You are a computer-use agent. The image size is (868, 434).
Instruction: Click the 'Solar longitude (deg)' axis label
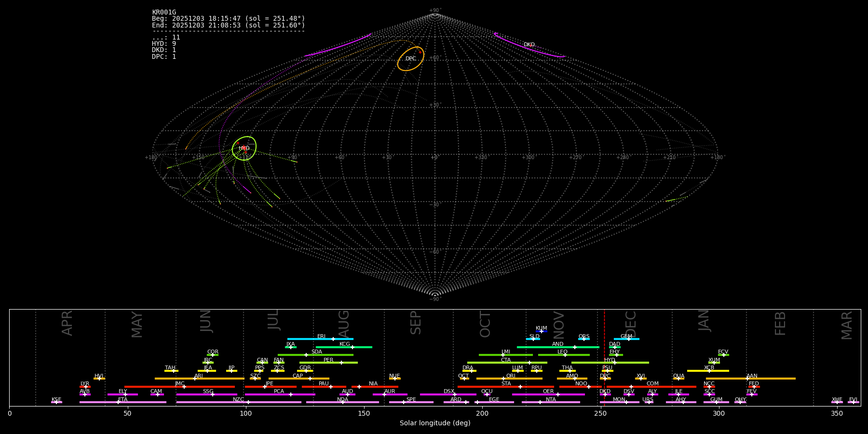pos(434,423)
